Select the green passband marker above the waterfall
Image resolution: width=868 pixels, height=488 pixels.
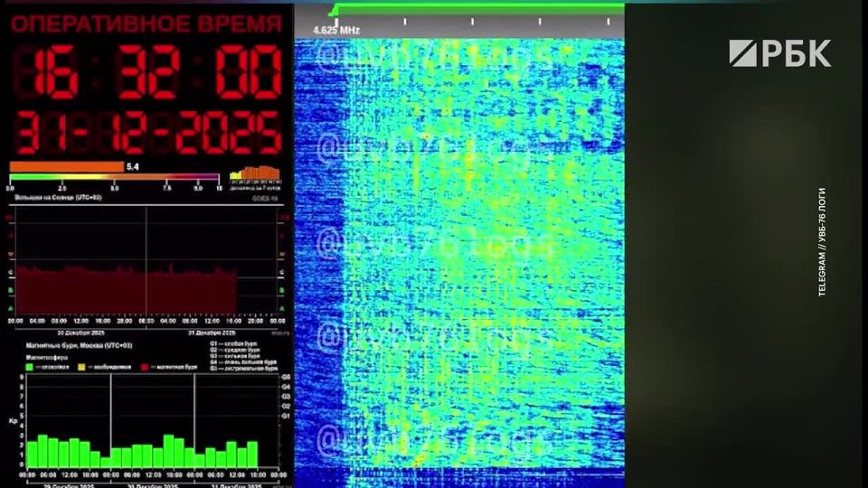tap(477, 9)
